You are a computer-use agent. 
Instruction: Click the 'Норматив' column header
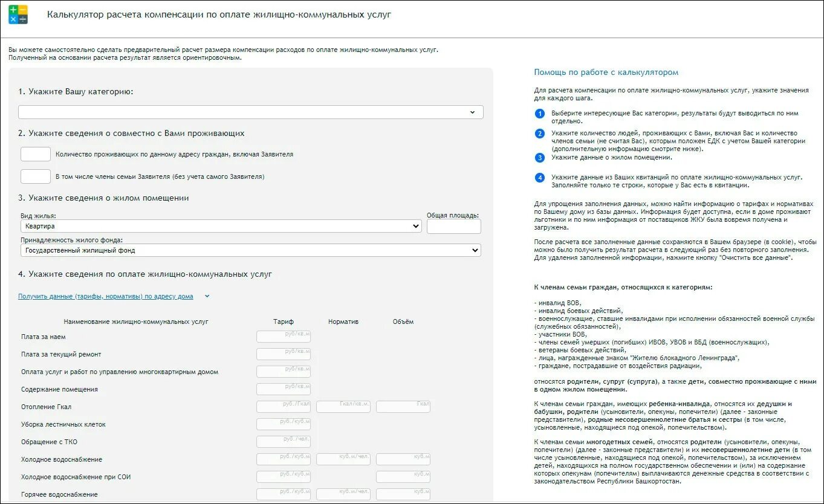343,321
